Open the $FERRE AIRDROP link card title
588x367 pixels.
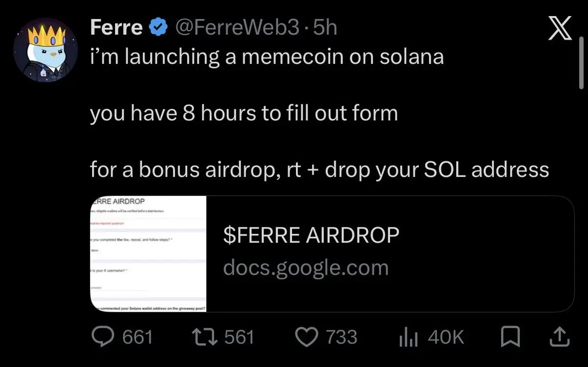point(311,236)
